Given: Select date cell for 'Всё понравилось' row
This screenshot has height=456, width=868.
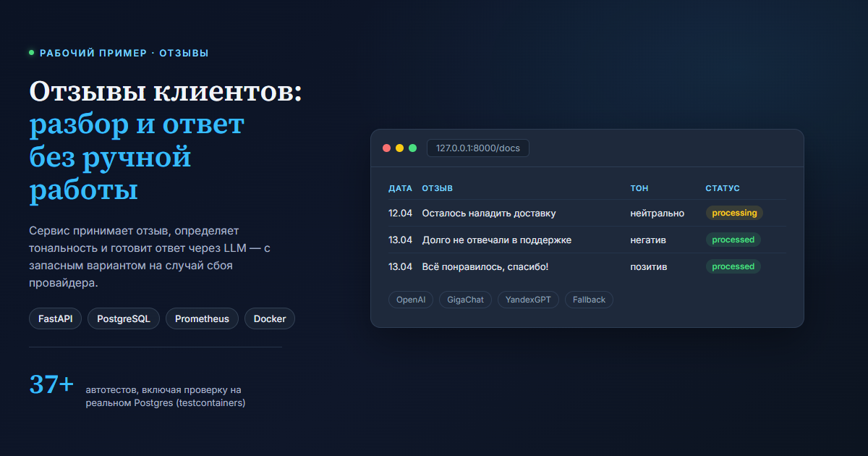Looking at the screenshot, I should coord(400,266).
